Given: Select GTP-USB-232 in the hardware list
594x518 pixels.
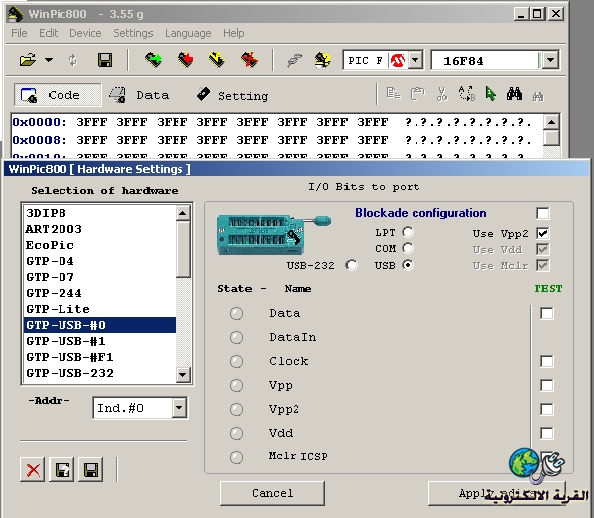Looking at the screenshot, I should (100, 373).
